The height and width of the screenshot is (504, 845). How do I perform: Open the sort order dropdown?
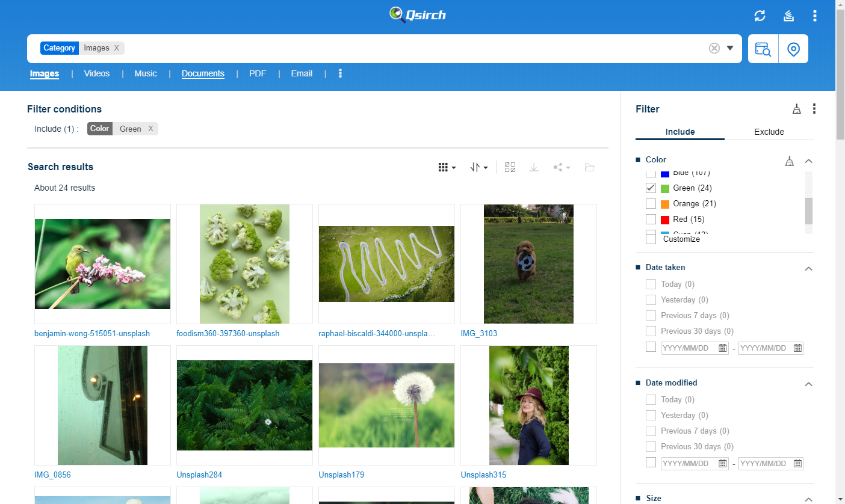point(478,167)
